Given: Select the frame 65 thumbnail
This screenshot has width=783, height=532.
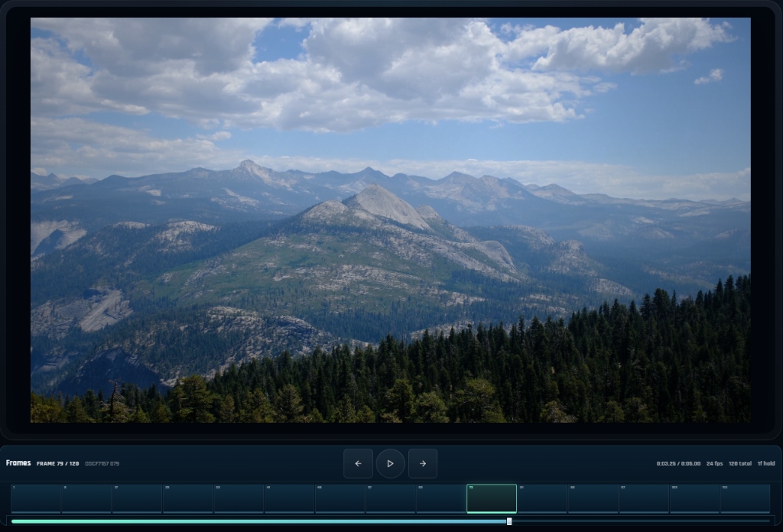Looking at the screenshot, I should pos(441,498).
